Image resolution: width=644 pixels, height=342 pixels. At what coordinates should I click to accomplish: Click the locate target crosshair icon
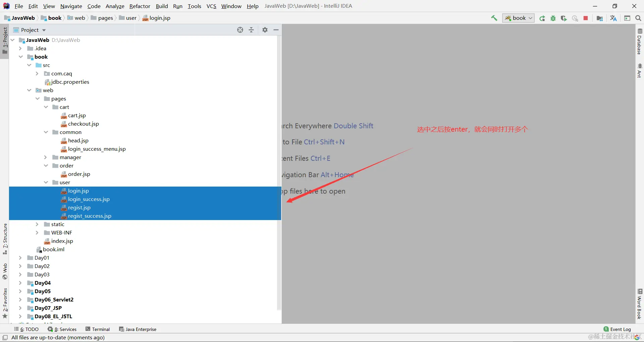240,30
